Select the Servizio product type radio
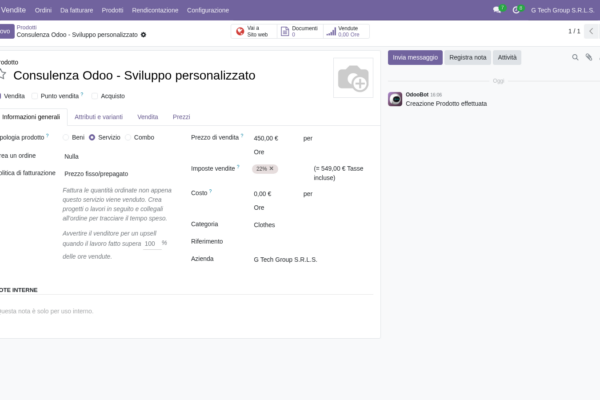Image resolution: width=600 pixels, height=400 pixels. click(x=92, y=137)
